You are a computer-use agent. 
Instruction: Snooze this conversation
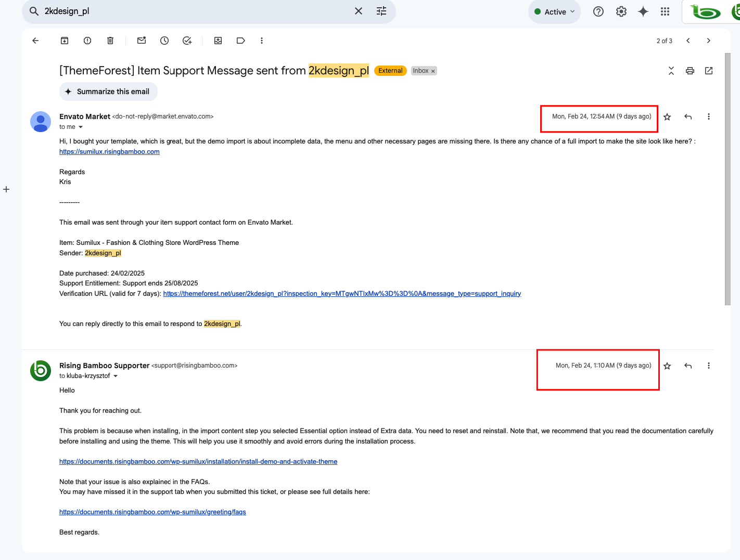(x=164, y=41)
